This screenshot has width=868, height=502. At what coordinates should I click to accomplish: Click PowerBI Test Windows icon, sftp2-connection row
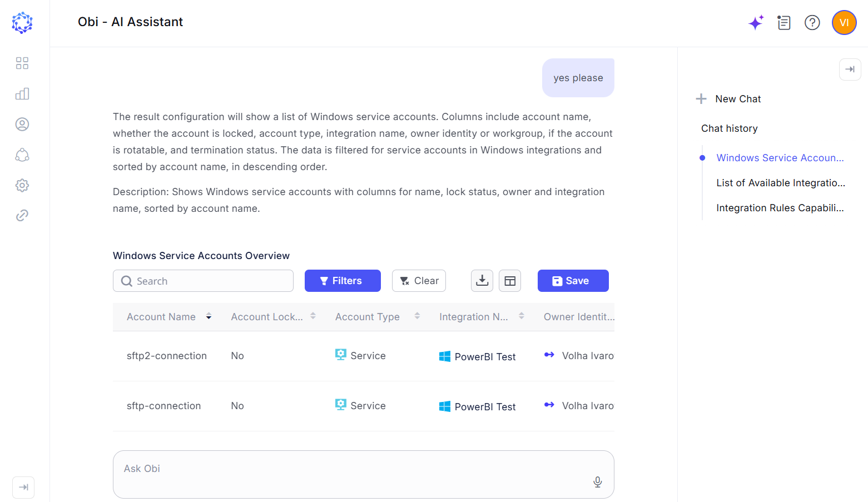445,356
